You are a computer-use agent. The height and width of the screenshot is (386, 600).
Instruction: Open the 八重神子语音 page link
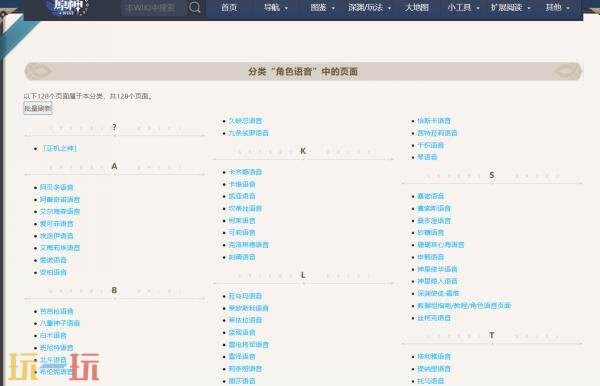click(60, 323)
